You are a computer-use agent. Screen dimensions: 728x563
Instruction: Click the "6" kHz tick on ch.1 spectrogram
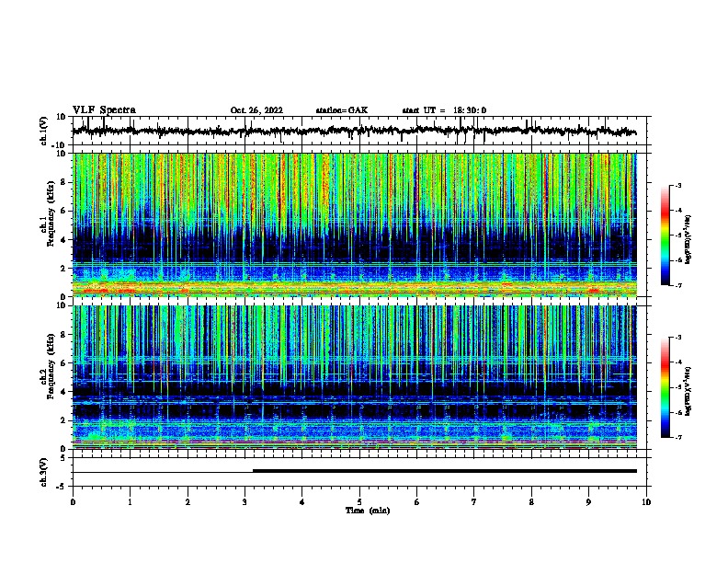point(63,212)
